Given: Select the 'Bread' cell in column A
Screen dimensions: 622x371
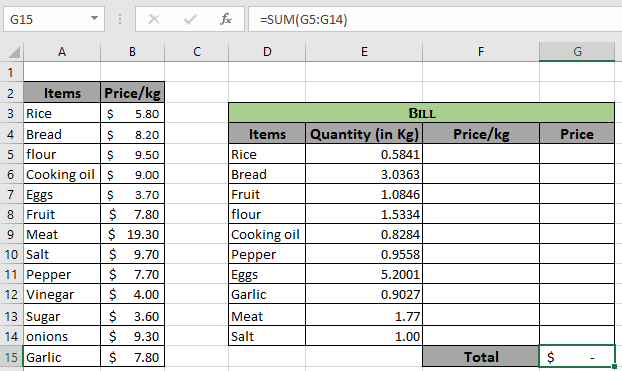Looking at the screenshot, I should 62,134.
